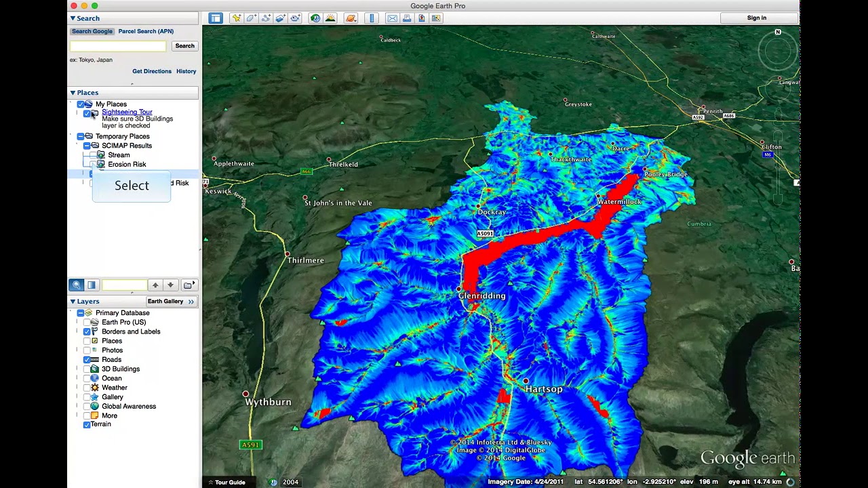868x488 pixels.
Task: Uncheck the Terrain layer checkbox
Action: point(87,425)
